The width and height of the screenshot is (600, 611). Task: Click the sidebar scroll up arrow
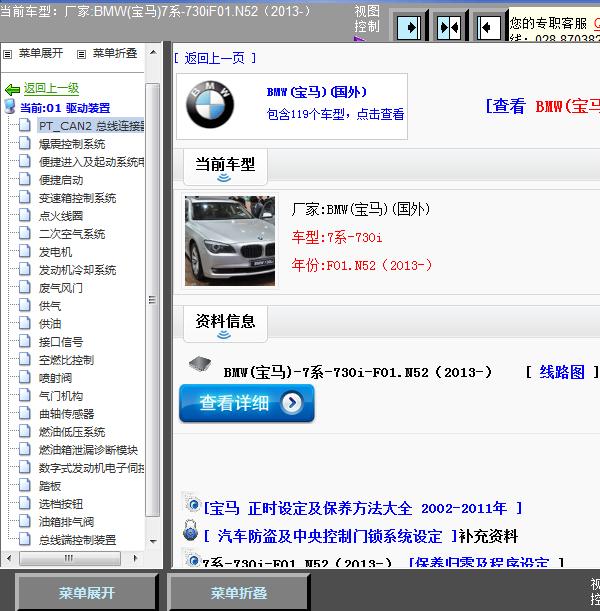[153, 52]
